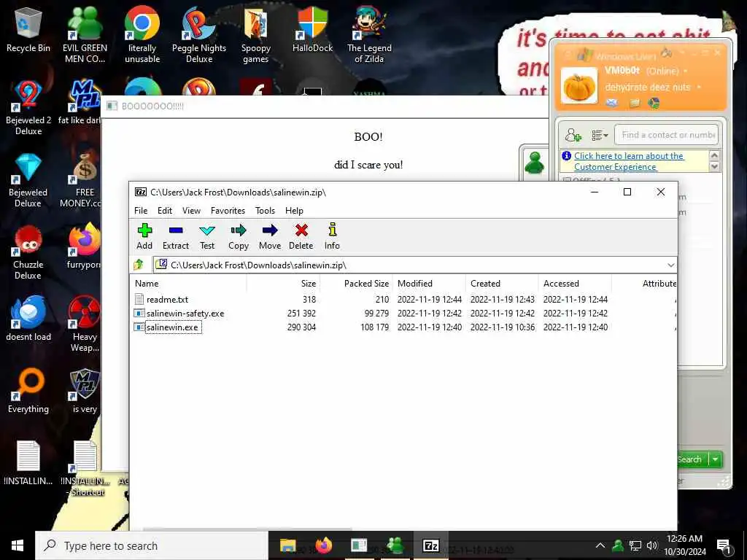Screen dimensions: 747x560
Task: Expand the 7-Zip address path dropdown
Action: (671, 265)
